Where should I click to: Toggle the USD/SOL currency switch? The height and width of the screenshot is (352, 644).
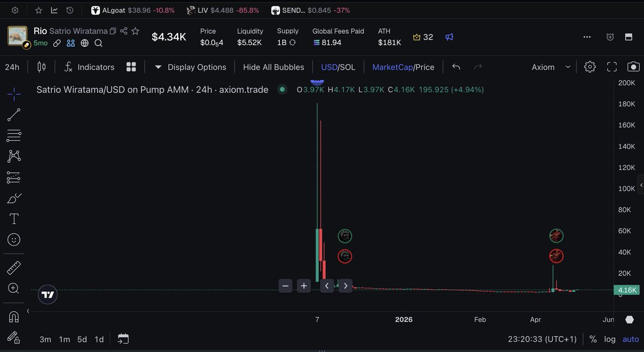[338, 67]
